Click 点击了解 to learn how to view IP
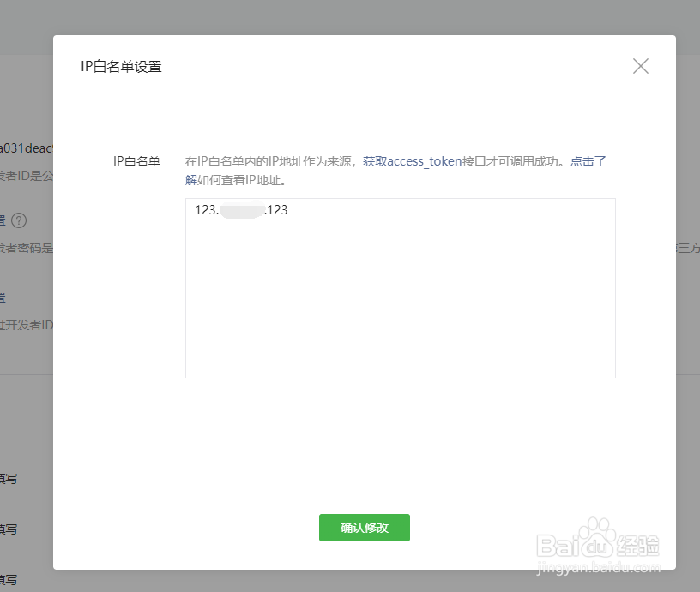Image resolution: width=700 pixels, height=592 pixels. tap(588, 160)
